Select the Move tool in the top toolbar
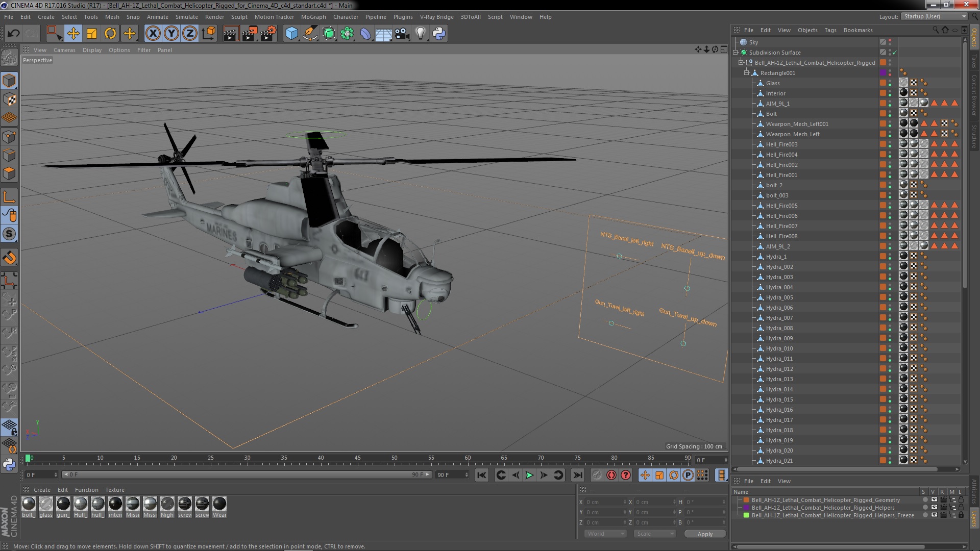 [73, 34]
